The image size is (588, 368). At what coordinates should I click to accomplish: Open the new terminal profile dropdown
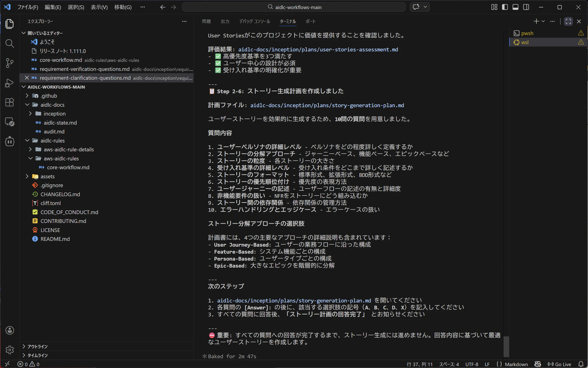[x=543, y=21]
